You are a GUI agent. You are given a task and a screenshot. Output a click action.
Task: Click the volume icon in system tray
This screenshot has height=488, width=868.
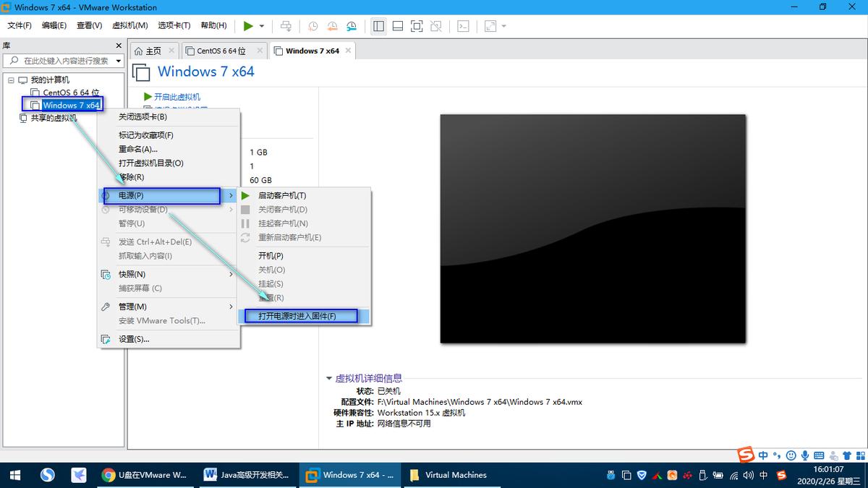(747, 476)
